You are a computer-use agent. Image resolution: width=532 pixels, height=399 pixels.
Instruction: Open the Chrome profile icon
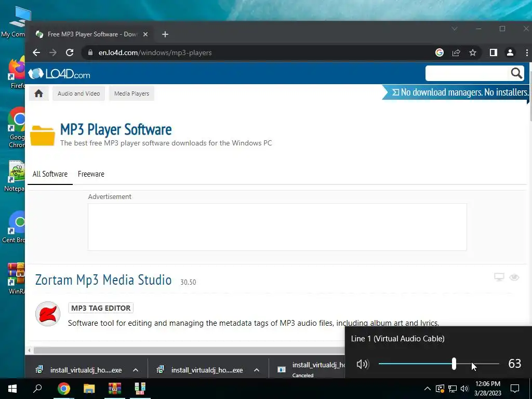tap(510, 52)
